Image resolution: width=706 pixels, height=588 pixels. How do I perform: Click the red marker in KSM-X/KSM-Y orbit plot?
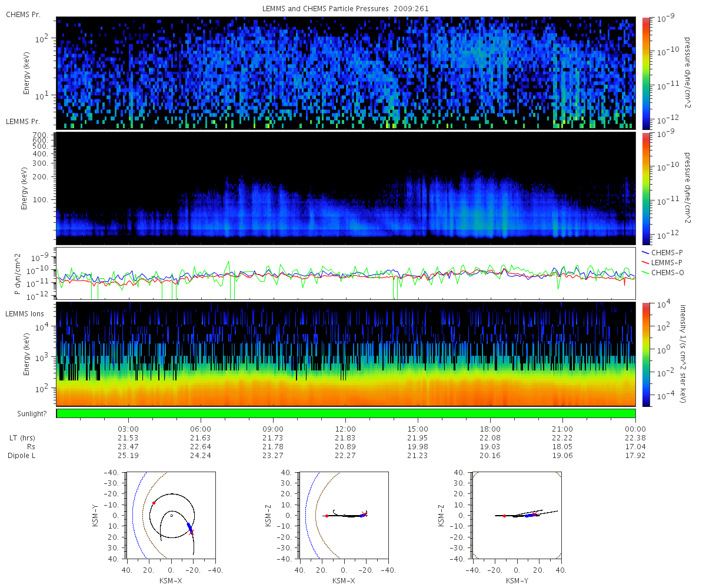click(x=154, y=503)
